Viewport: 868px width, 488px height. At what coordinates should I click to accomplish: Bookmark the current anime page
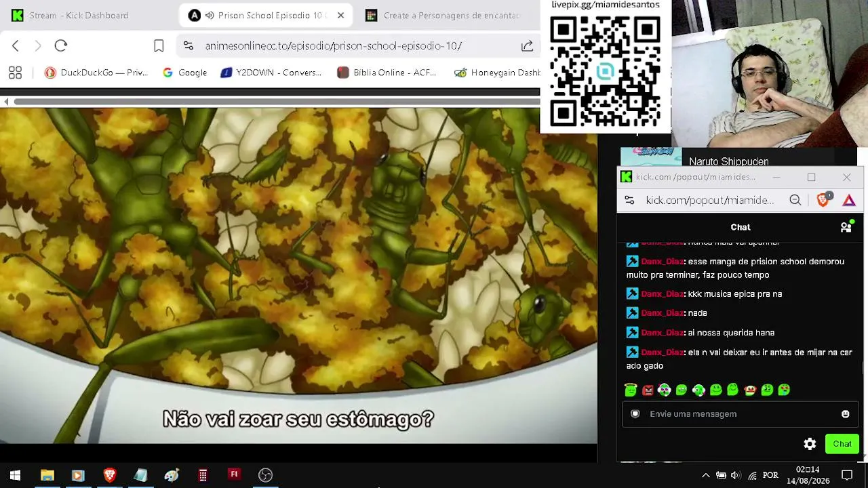coord(159,45)
